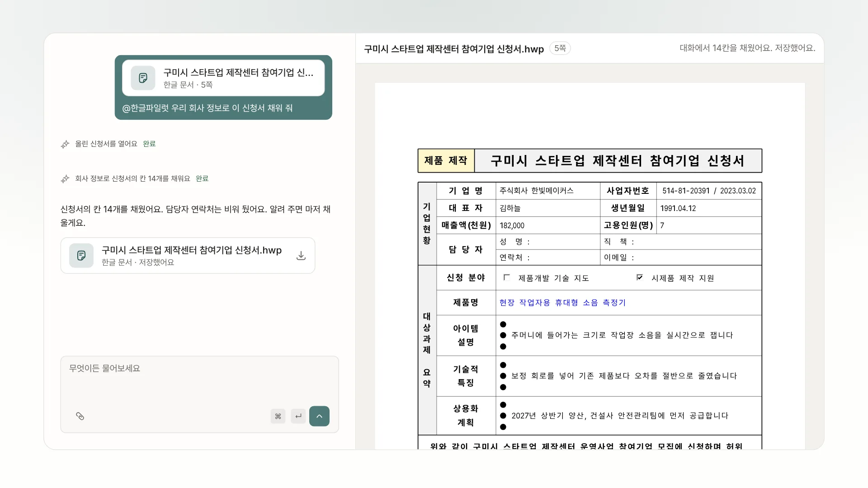The width and height of the screenshot is (868, 488).
Task: Click the status '대화에서 14칸을 채웠어요. 저장했어요.'
Action: [748, 48]
